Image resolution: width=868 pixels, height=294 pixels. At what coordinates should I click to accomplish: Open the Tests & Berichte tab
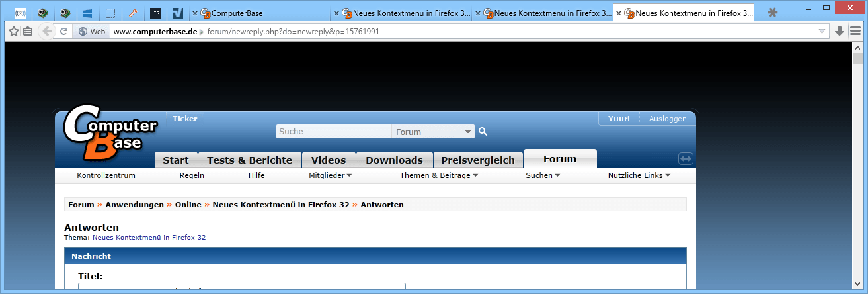pyautogui.click(x=250, y=160)
